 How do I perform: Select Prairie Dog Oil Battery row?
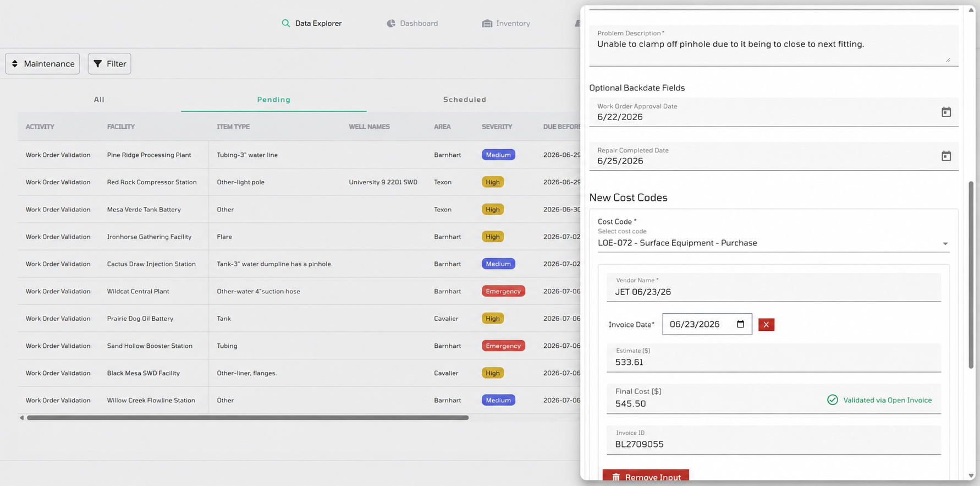pyautogui.click(x=299, y=318)
